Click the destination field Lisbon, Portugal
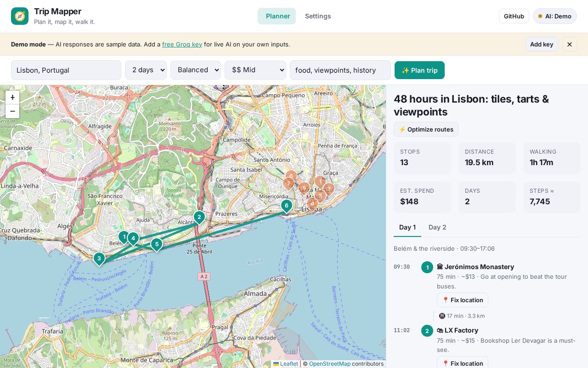This screenshot has height=368, width=588. (x=66, y=70)
